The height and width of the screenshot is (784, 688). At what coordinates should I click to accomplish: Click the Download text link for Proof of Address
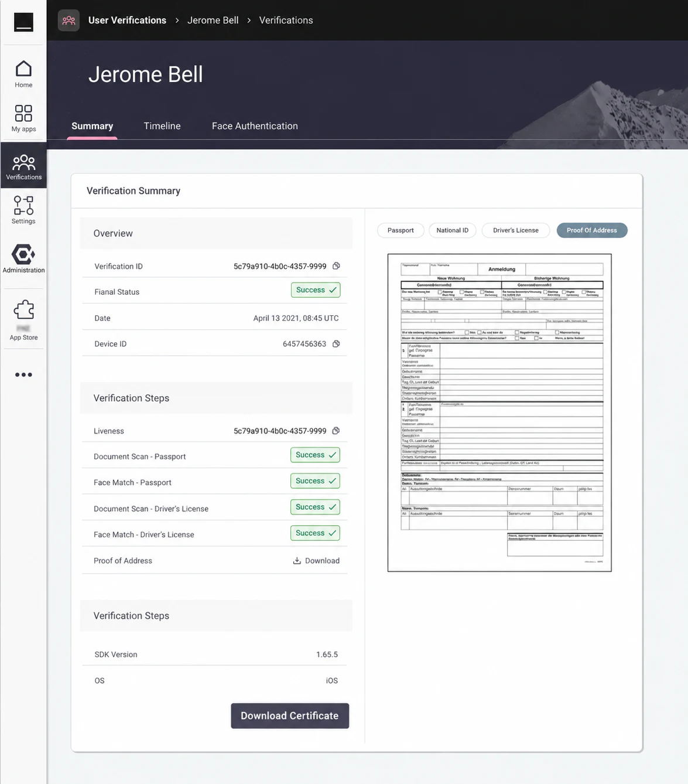tap(322, 561)
